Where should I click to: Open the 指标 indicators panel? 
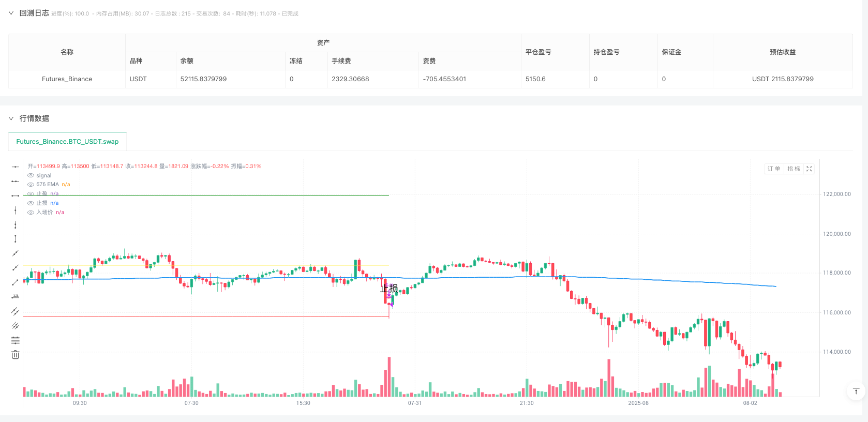[x=793, y=169]
